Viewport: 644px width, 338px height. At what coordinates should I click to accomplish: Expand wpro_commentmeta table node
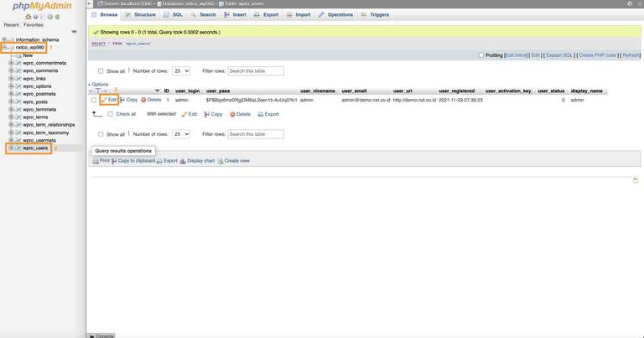[x=11, y=63]
